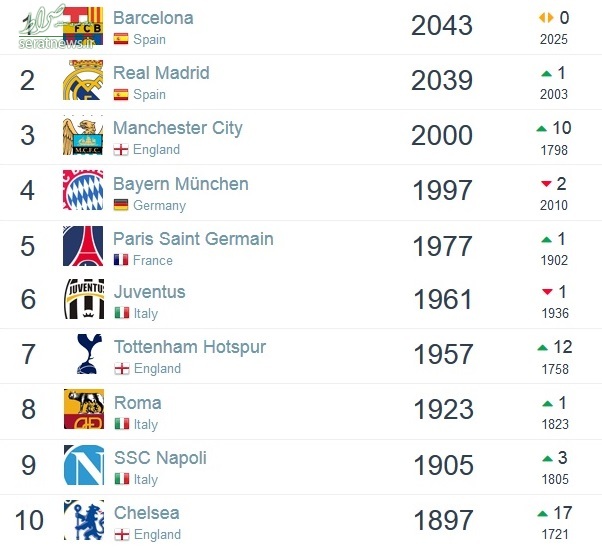Open the Tottenham Hotspur team link
This screenshot has width=602, height=556.
pos(190,347)
